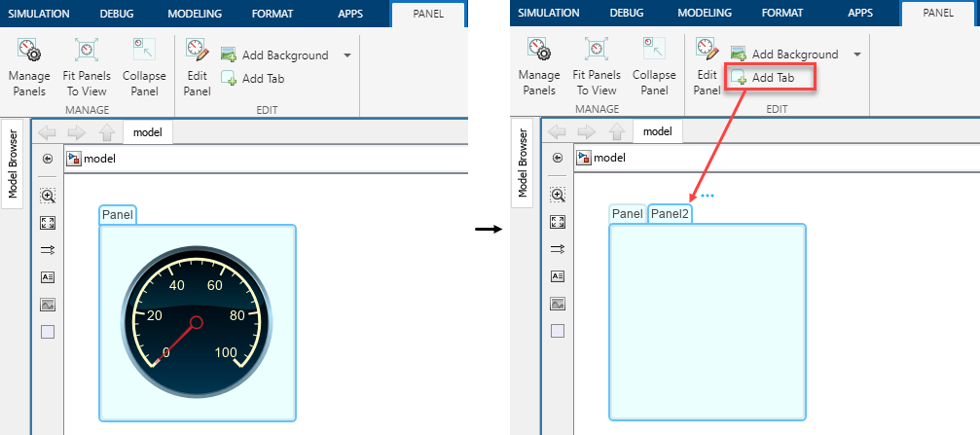The width and height of the screenshot is (980, 435).
Task: Click Image icon in right window palette
Action: 558,304
